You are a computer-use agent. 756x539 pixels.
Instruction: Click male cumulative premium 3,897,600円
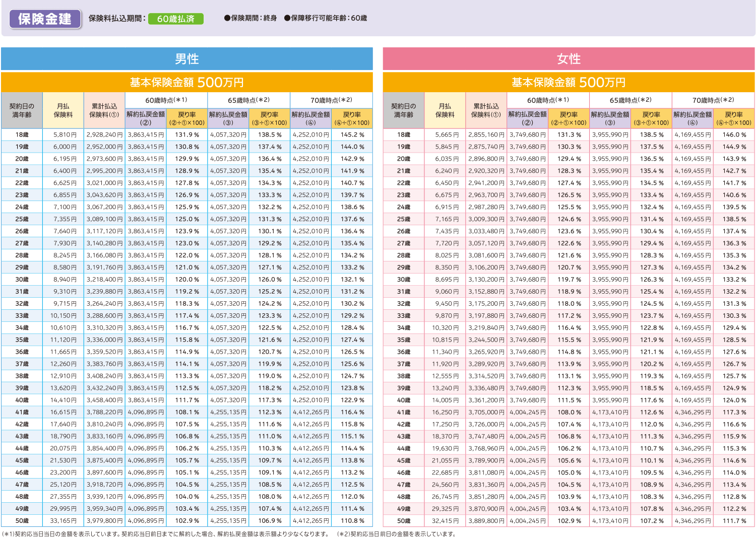[x=104, y=473]
